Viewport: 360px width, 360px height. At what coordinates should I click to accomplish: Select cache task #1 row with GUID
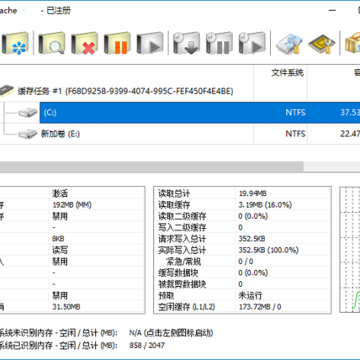click(125, 91)
